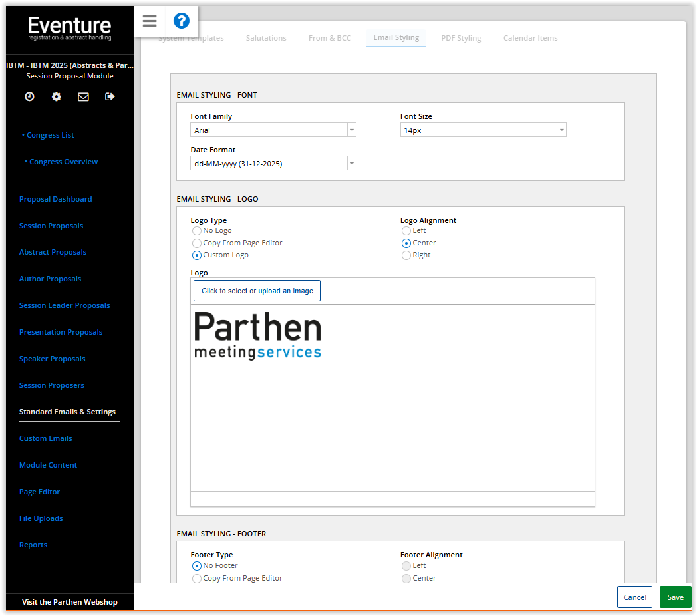Click to select or upload an image
This screenshot has height=616, width=697.
click(x=257, y=291)
